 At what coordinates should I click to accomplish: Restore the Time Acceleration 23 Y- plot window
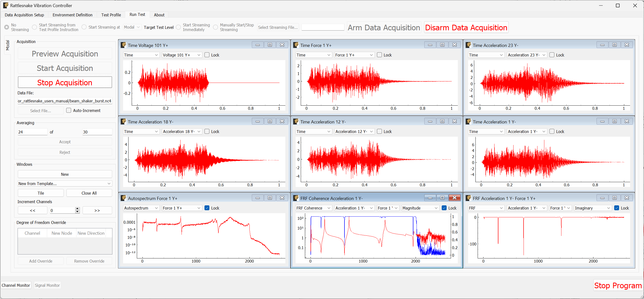click(614, 44)
